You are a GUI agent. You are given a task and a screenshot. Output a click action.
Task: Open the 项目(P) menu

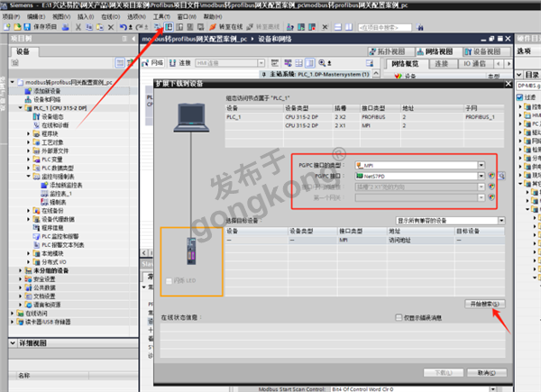(x=11, y=16)
